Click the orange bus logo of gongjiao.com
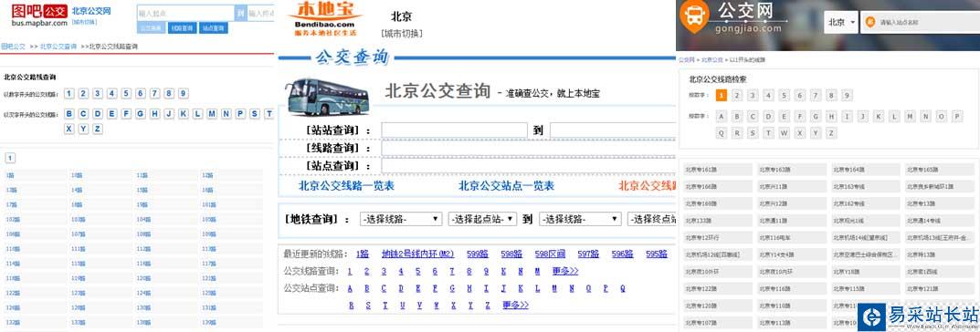Viewport: 980px width, 332px height. 694,16
